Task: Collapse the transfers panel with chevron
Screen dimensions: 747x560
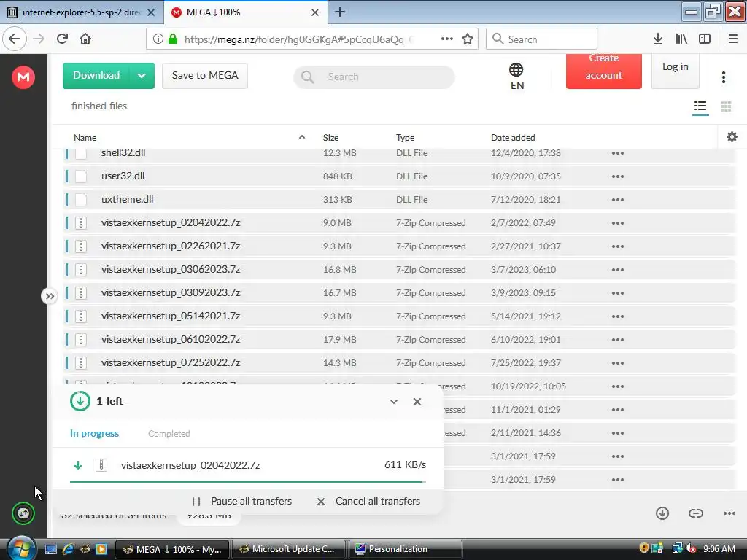Action: pyautogui.click(x=393, y=402)
